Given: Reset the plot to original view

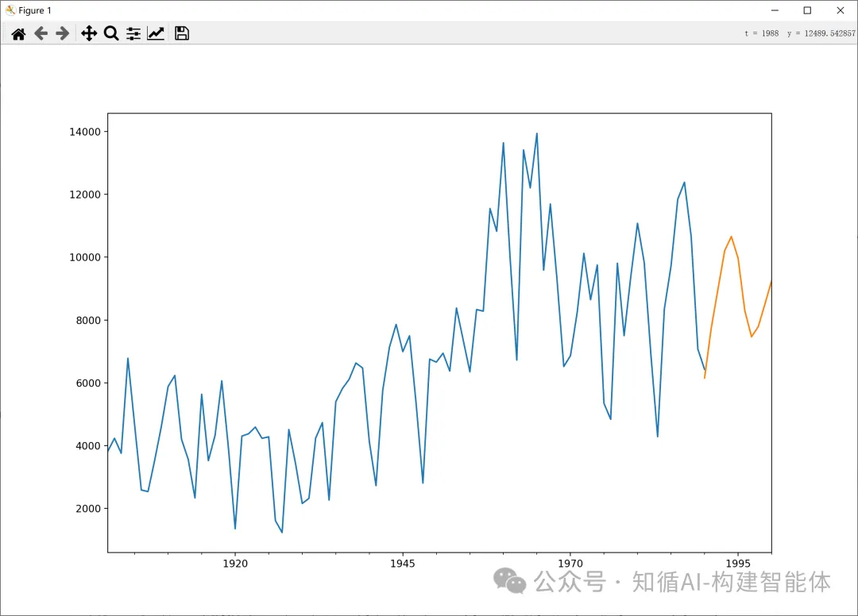Looking at the screenshot, I should [x=18, y=33].
